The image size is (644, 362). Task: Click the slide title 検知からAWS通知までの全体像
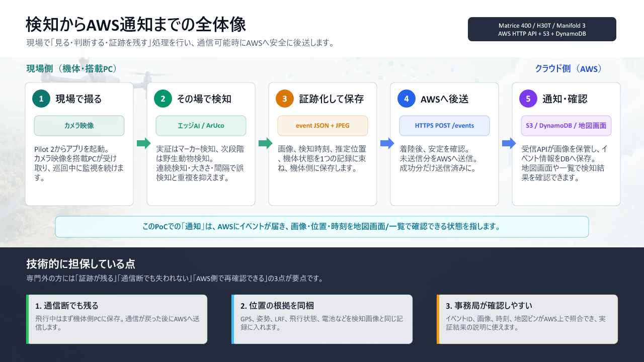coord(136,24)
